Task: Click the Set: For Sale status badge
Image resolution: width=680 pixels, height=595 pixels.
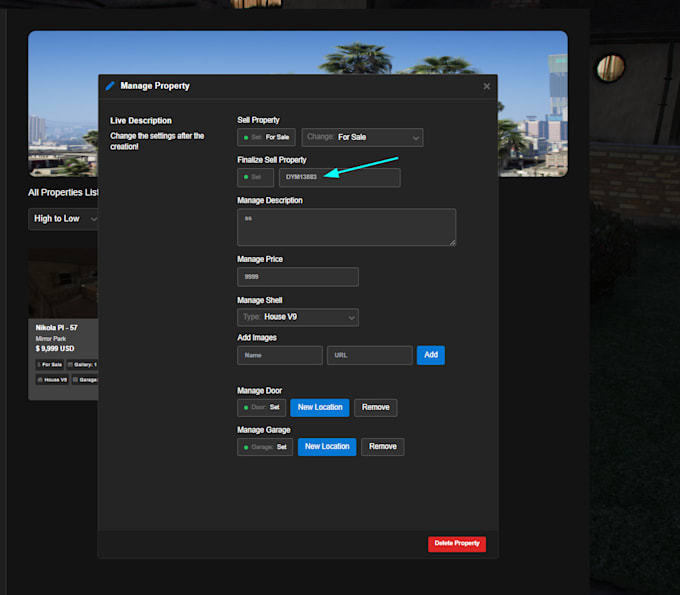Action: point(266,137)
